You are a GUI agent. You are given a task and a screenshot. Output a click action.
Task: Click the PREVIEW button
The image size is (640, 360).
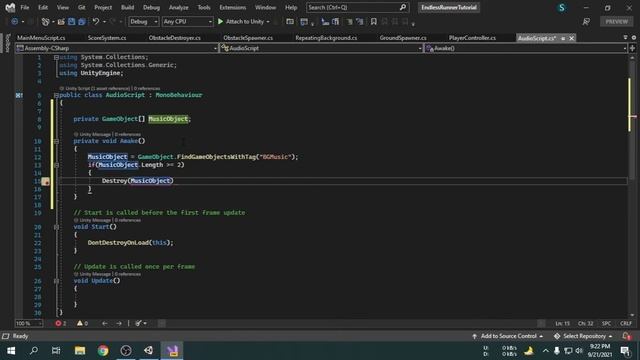[616, 22]
